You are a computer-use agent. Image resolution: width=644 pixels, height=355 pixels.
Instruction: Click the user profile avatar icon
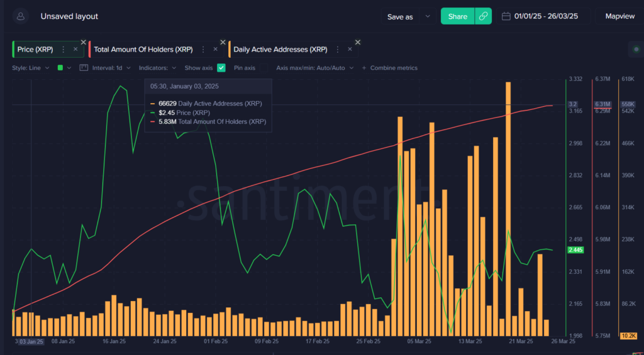click(21, 16)
